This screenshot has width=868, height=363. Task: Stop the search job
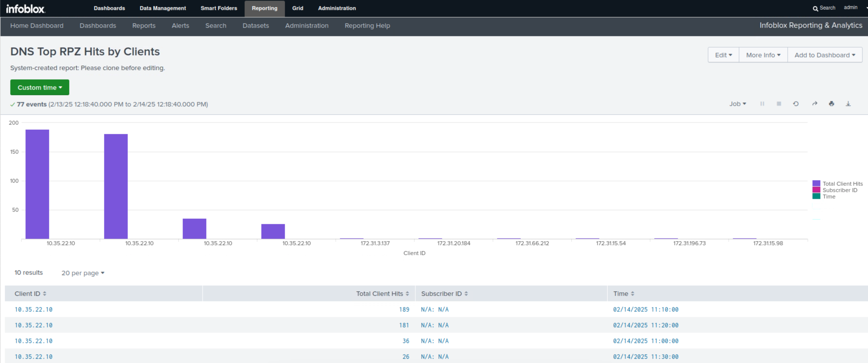[x=779, y=104]
